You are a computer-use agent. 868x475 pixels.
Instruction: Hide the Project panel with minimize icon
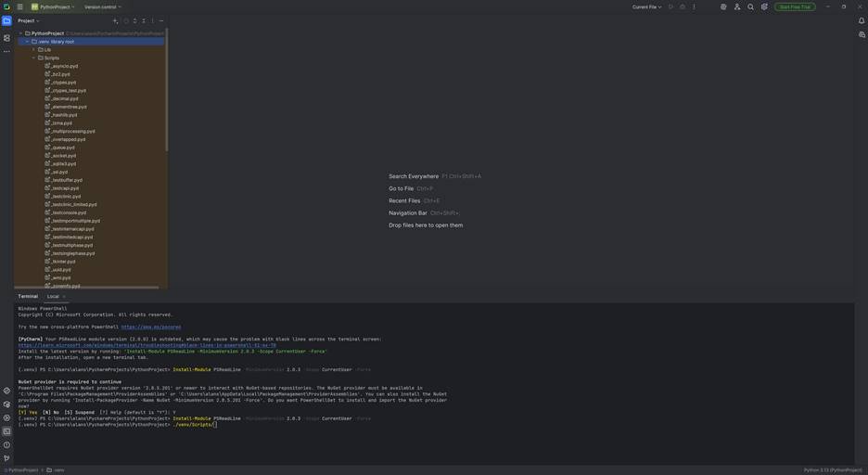(x=161, y=20)
